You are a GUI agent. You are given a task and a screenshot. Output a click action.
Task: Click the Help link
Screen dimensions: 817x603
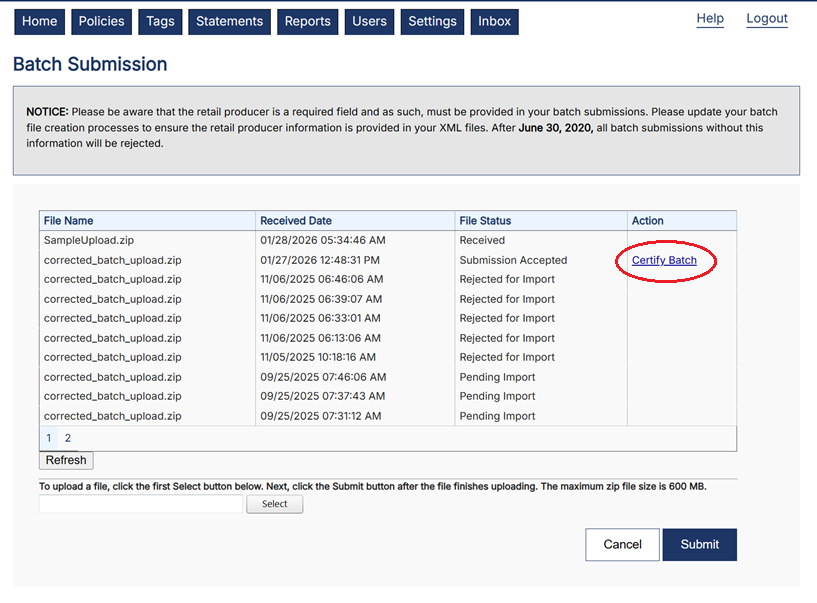click(x=710, y=19)
